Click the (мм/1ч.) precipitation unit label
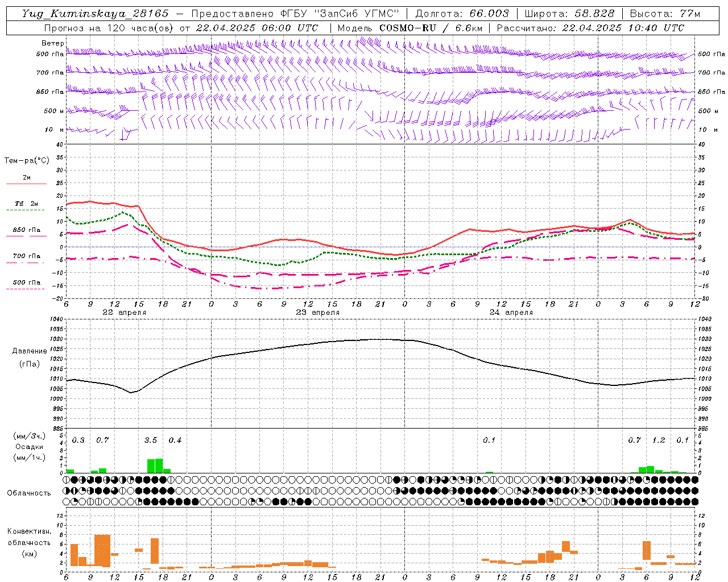 point(29,458)
